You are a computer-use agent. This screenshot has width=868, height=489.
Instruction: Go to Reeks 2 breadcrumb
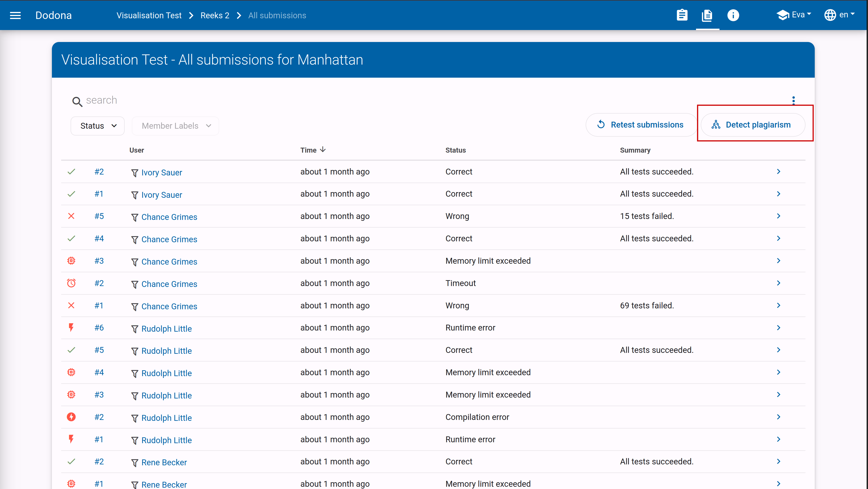point(215,16)
